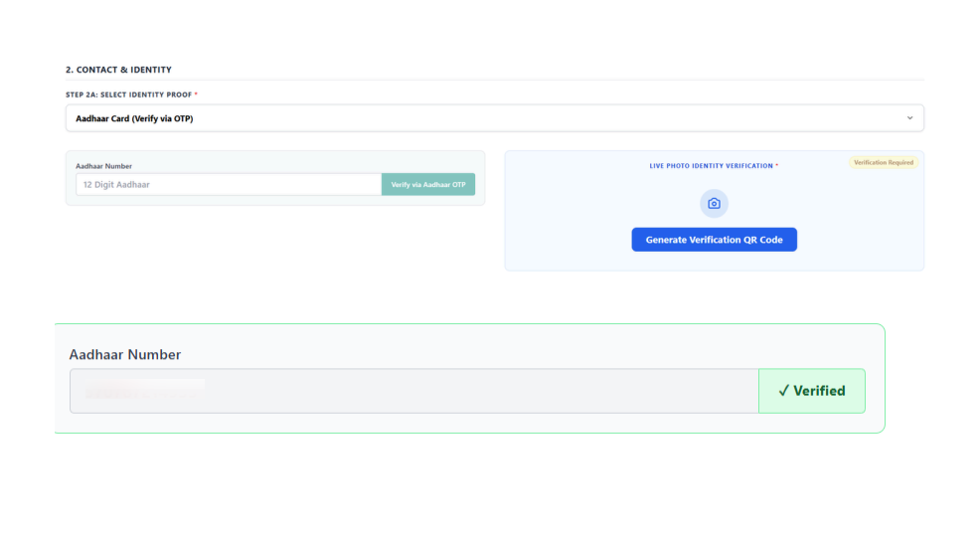The image size is (980, 547).
Task: Click the small "Aadhaar Number" label above the input
Action: (x=103, y=166)
